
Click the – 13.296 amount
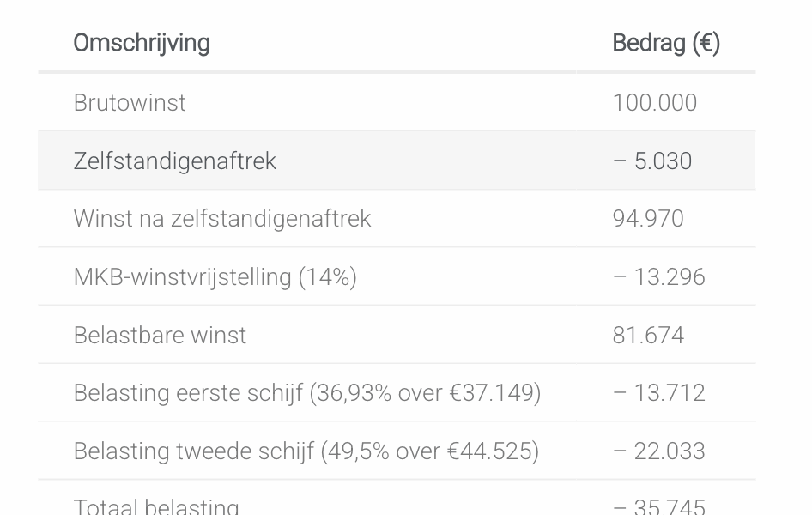[658, 277]
